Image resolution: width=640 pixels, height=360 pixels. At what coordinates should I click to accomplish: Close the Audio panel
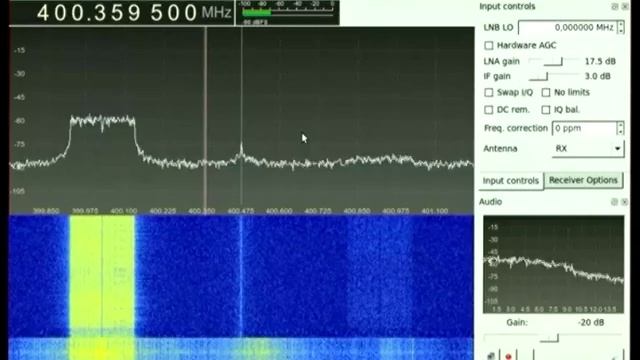click(x=624, y=202)
